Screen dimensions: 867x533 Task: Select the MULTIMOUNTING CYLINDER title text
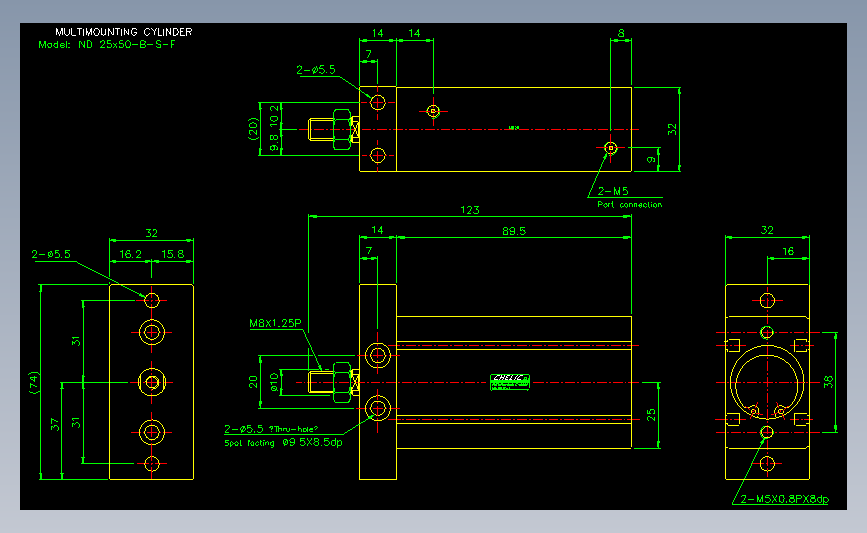[x=124, y=32]
